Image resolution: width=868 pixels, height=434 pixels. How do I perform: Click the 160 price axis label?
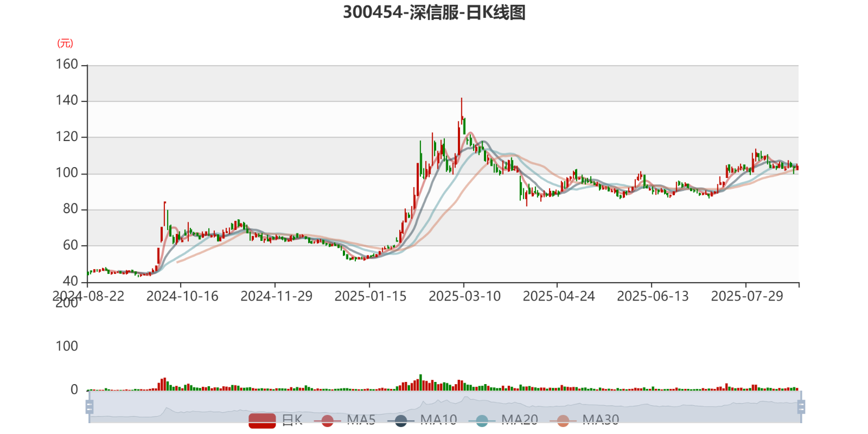pos(67,65)
